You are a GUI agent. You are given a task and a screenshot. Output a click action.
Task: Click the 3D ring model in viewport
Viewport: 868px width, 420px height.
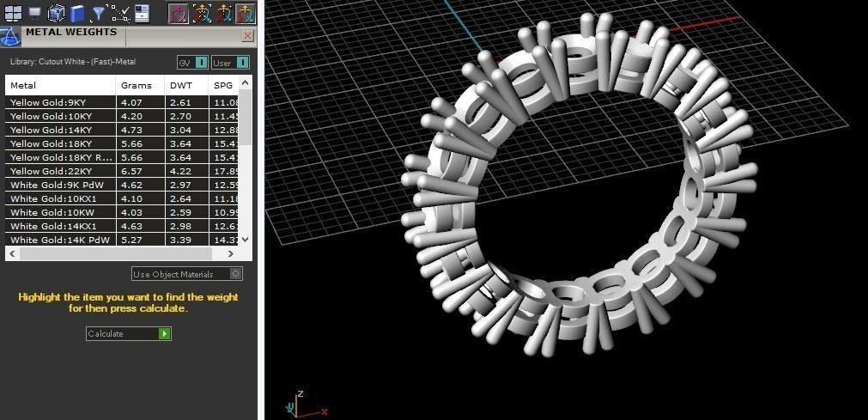[579, 186]
